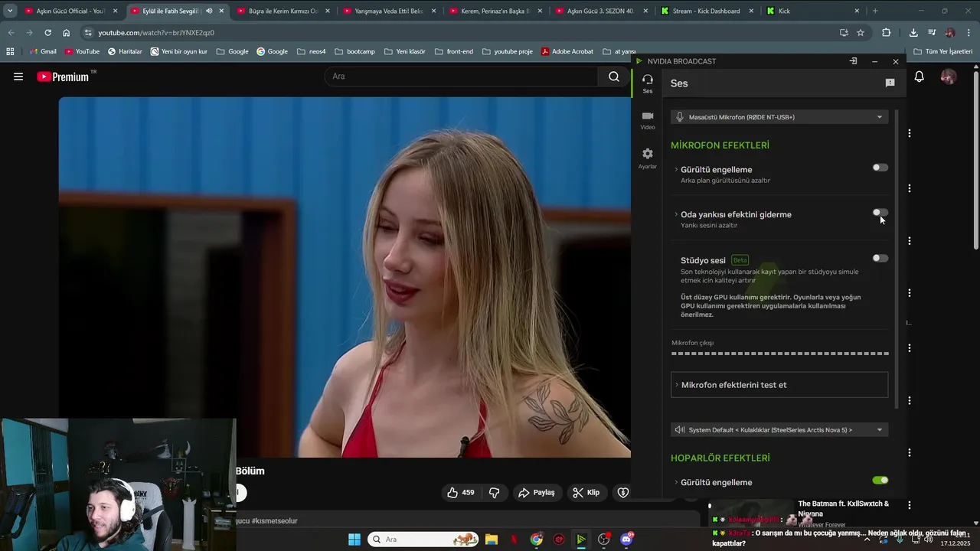Open options for The Batman ft. video
This screenshot has height=551, width=980.
pos(910,505)
